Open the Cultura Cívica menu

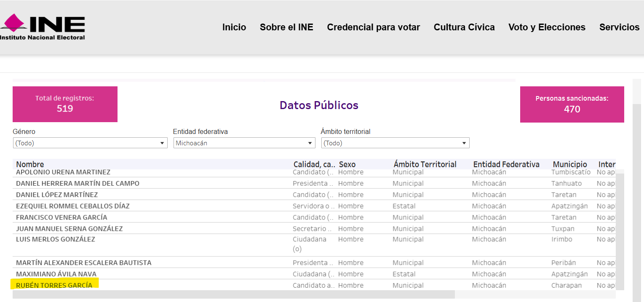coord(464,27)
